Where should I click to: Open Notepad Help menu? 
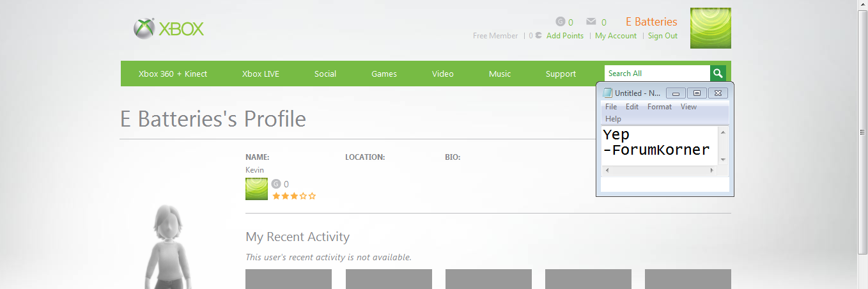tap(613, 119)
